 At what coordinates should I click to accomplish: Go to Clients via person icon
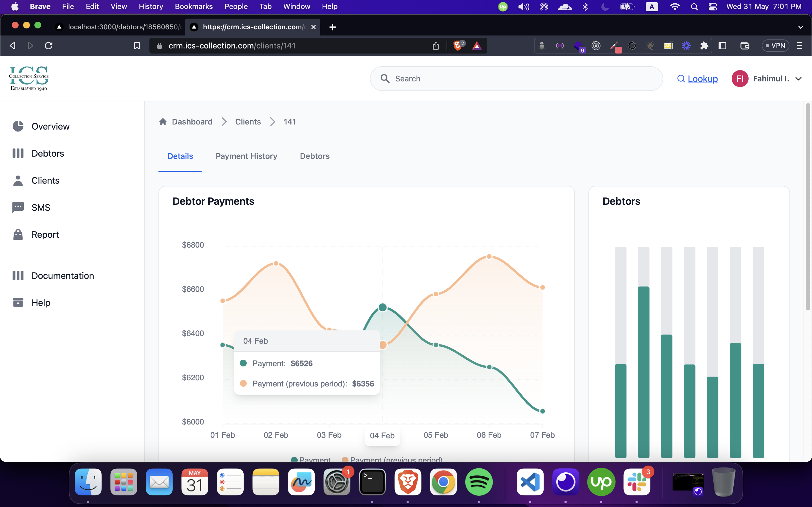tap(18, 180)
